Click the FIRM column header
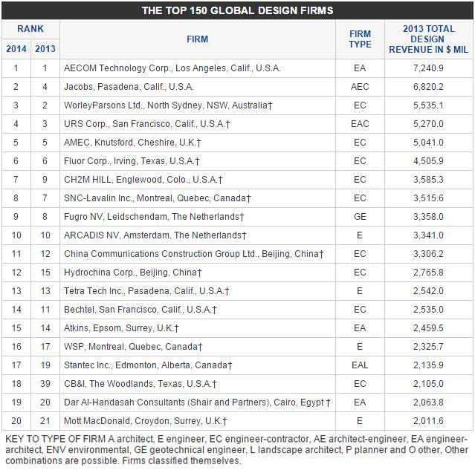 [x=198, y=39]
